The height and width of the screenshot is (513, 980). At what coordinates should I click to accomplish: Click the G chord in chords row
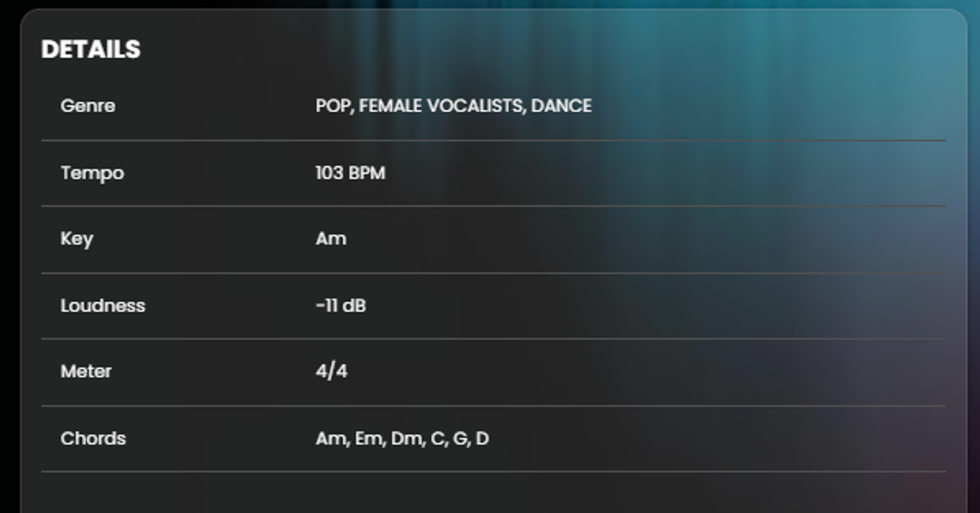click(x=460, y=439)
